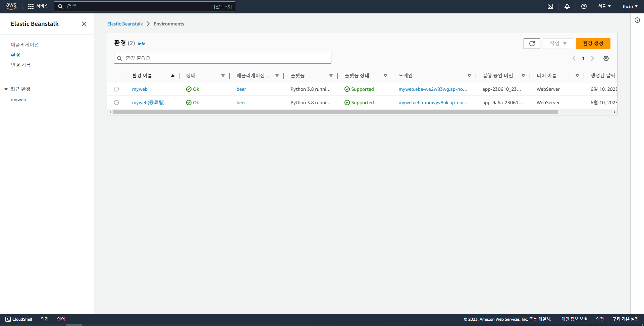Open the myweb.eba-mmvyv8uk domain link
The image size is (644, 326).
pyautogui.click(x=434, y=103)
